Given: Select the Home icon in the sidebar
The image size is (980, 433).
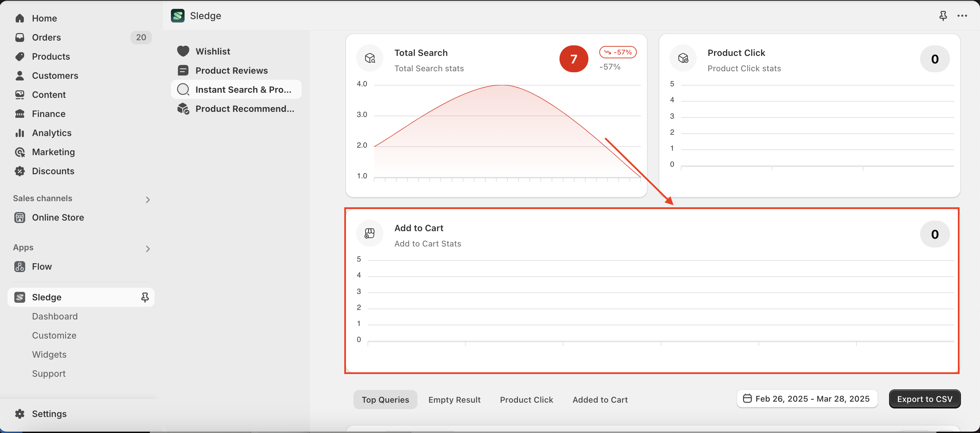Looking at the screenshot, I should pyautogui.click(x=20, y=18).
